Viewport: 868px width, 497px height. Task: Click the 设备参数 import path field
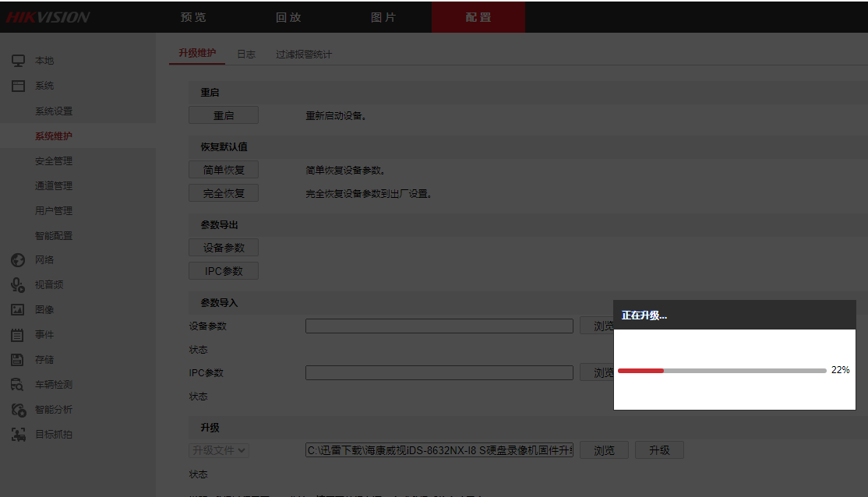point(439,326)
